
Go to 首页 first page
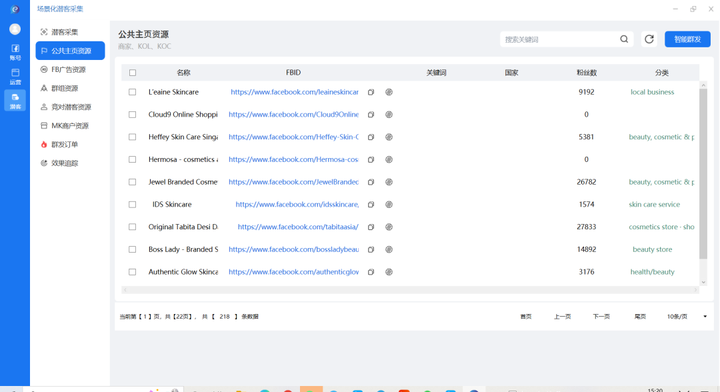[x=526, y=317]
